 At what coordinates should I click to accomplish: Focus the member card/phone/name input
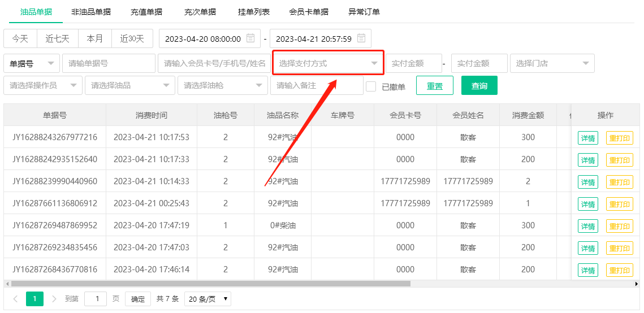coord(214,63)
